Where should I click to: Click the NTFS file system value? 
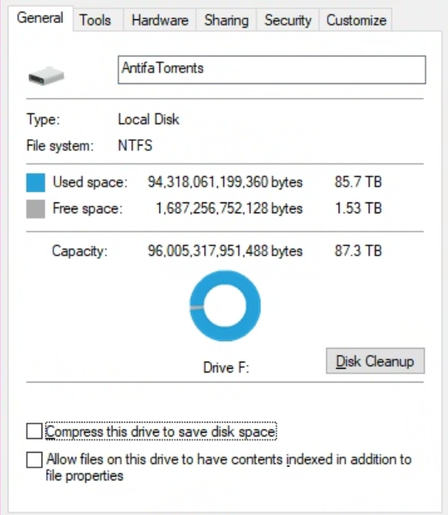(135, 145)
